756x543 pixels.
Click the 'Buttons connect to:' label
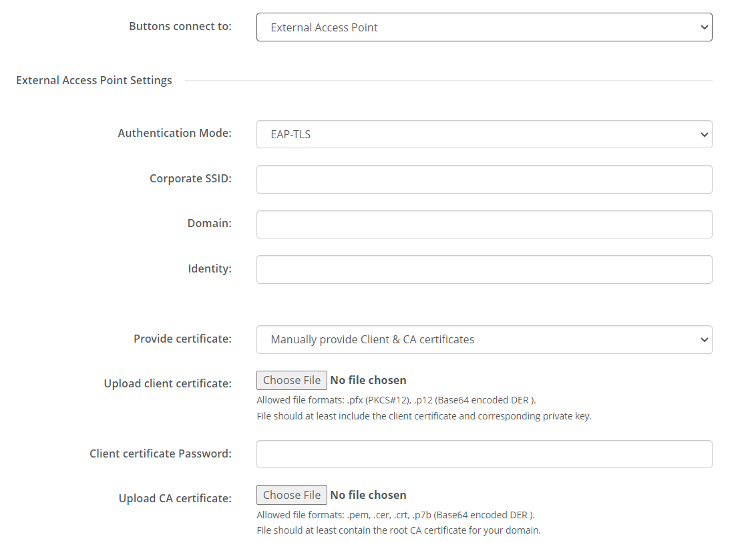180,27
